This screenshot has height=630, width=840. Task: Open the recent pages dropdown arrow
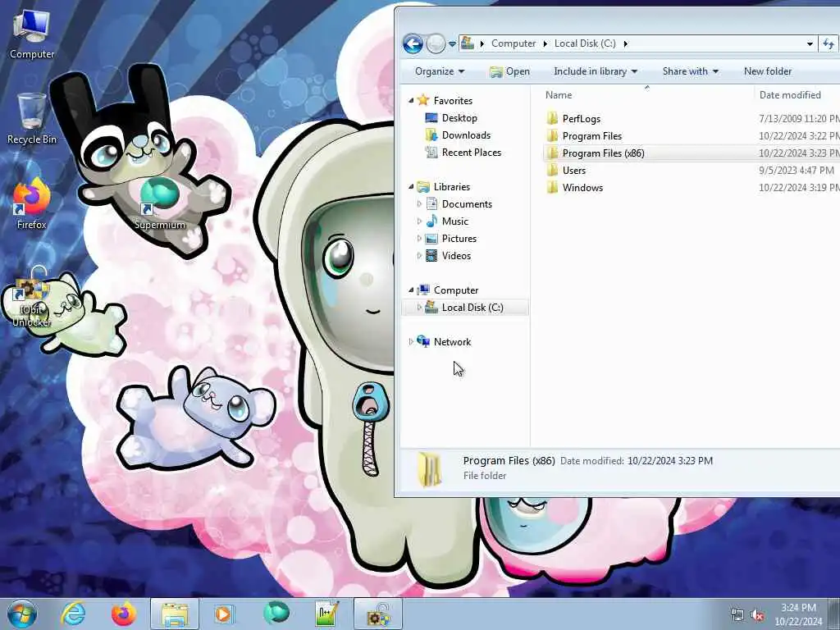(452, 44)
